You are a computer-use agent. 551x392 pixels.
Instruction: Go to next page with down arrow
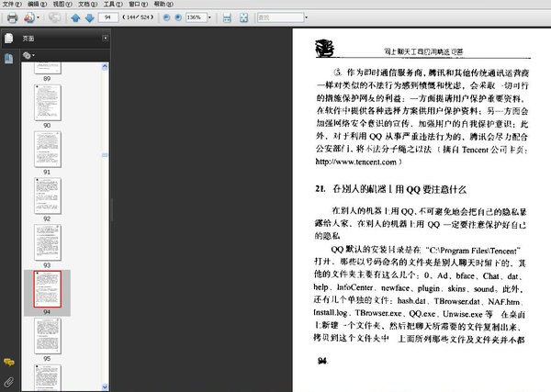tap(90, 17)
